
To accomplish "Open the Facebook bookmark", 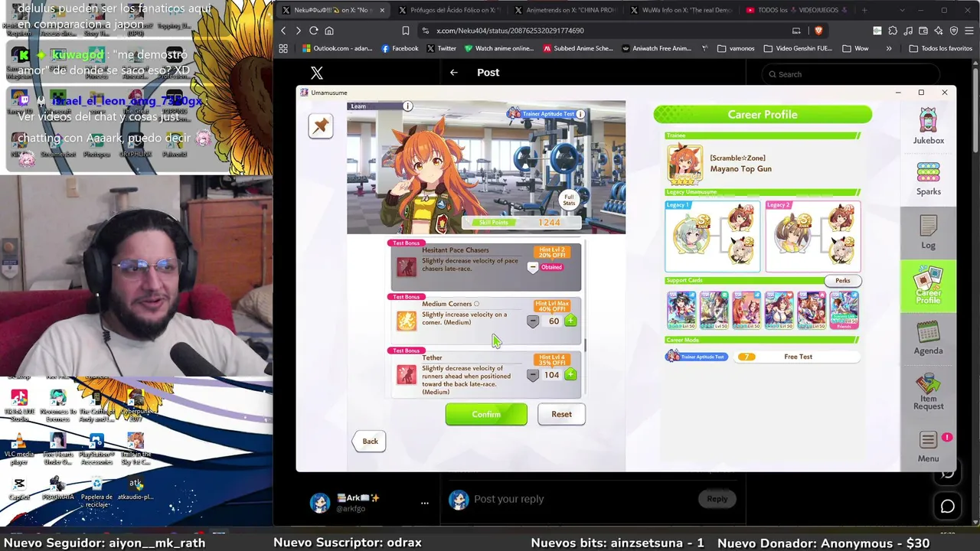I will pyautogui.click(x=400, y=48).
